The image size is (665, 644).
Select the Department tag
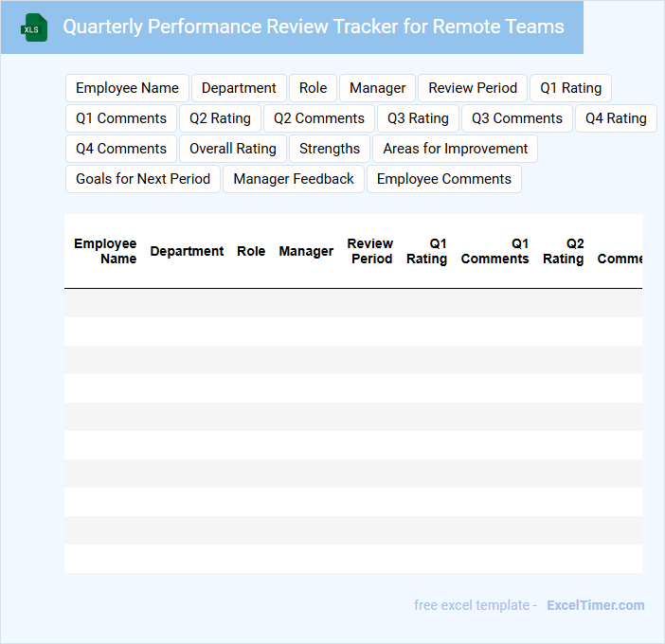click(x=239, y=88)
